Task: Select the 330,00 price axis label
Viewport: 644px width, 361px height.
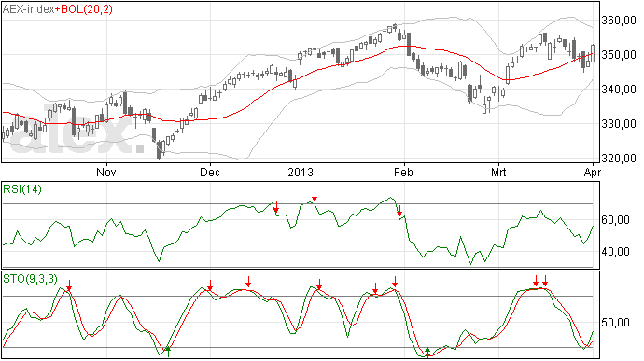Action: 619,124
